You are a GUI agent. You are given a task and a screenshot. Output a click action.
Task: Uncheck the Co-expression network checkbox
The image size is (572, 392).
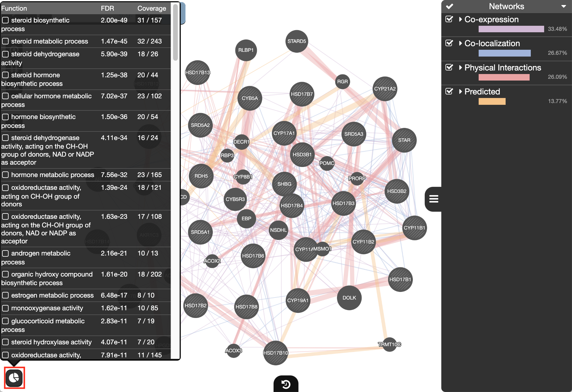point(449,19)
